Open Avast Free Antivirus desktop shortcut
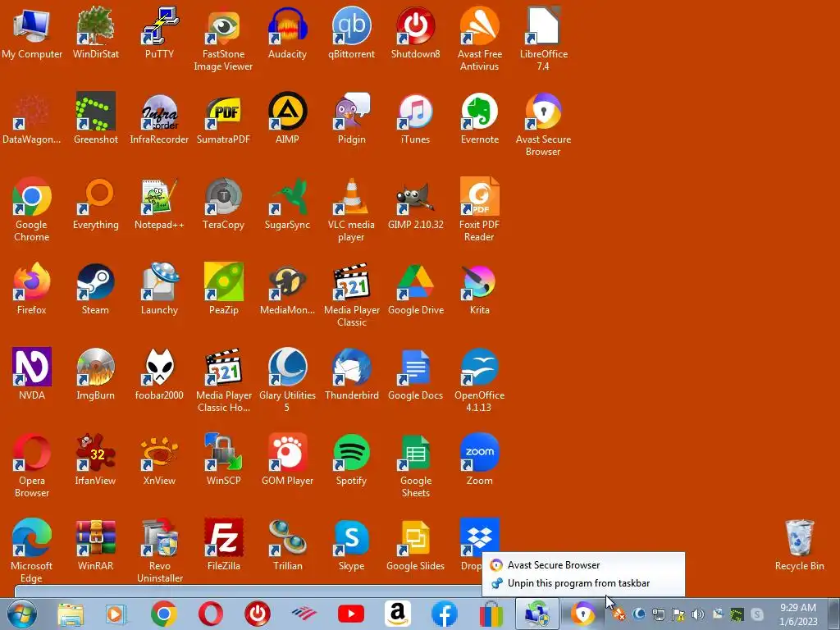This screenshot has height=630, width=840. pos(479,39)
